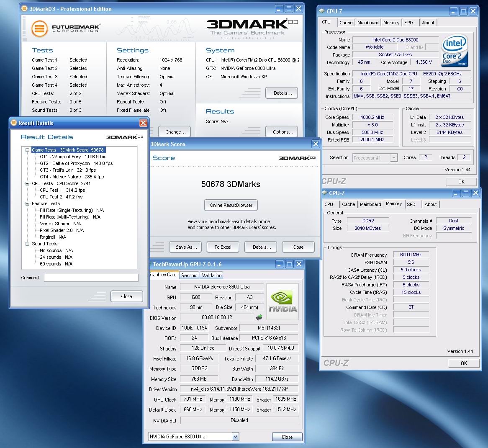This screenshot has height=448, width=488.
Task: Select the CPU Test 1 row
Action: tap(62, 190)
